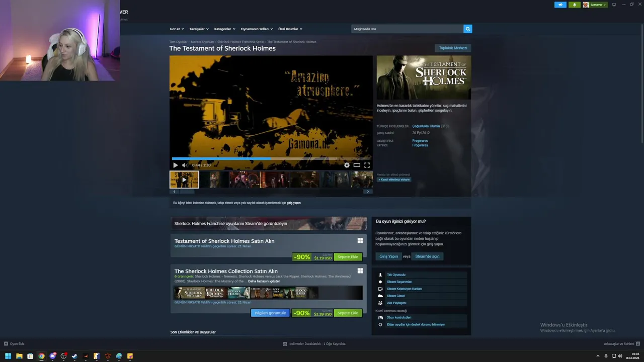
Task: Open the notifications bell
Action: [575, 5]
